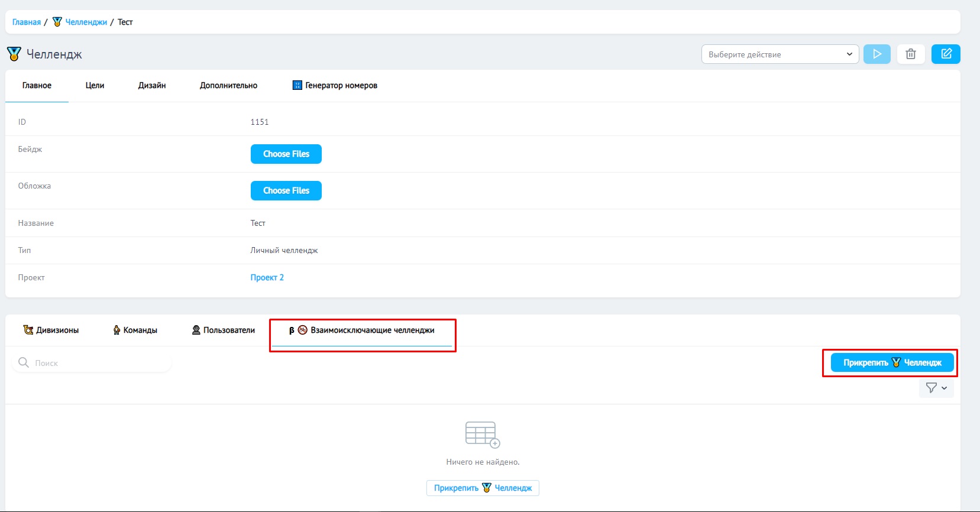Click the play icon button
The height and width of the screenshot is (512, 980).
pyautogui.click(x=876, y=54)
